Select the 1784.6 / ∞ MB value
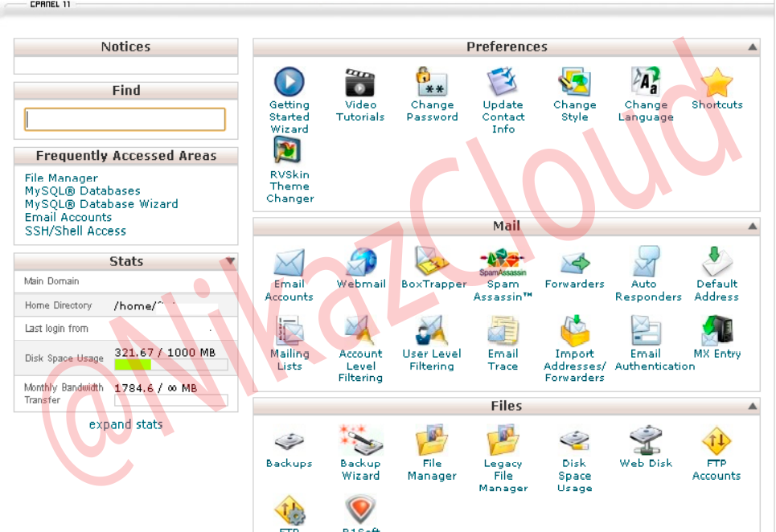Viewport: 776px width, 532px height. [155, 388]
